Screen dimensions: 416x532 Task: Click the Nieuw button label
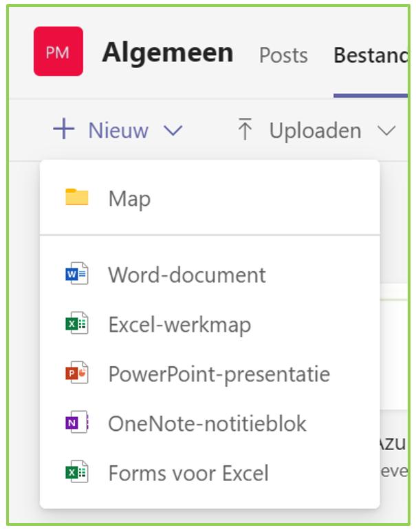(118, 130)
